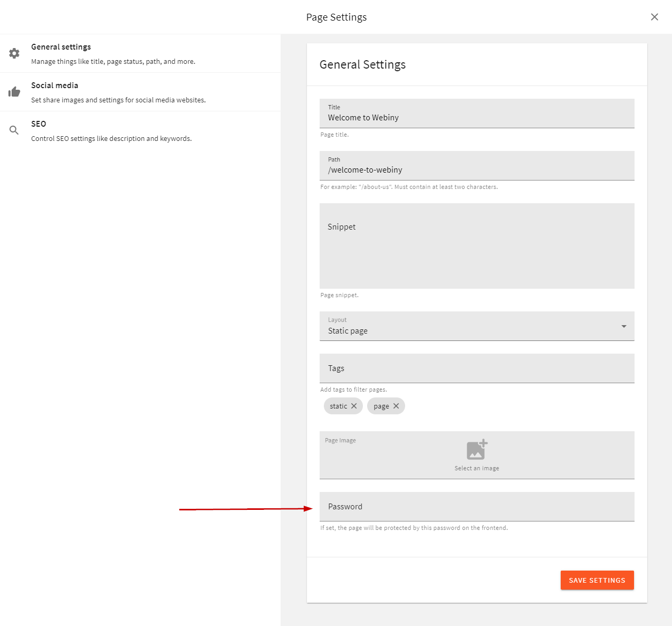Focus the Password field
This screenshot has height=626, width=672.
coord(476,506)
